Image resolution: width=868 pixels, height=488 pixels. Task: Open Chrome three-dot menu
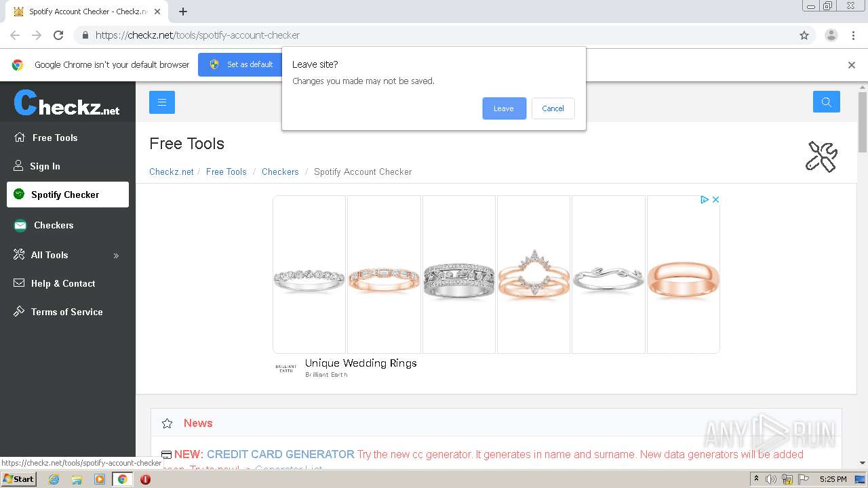(853, 35)
